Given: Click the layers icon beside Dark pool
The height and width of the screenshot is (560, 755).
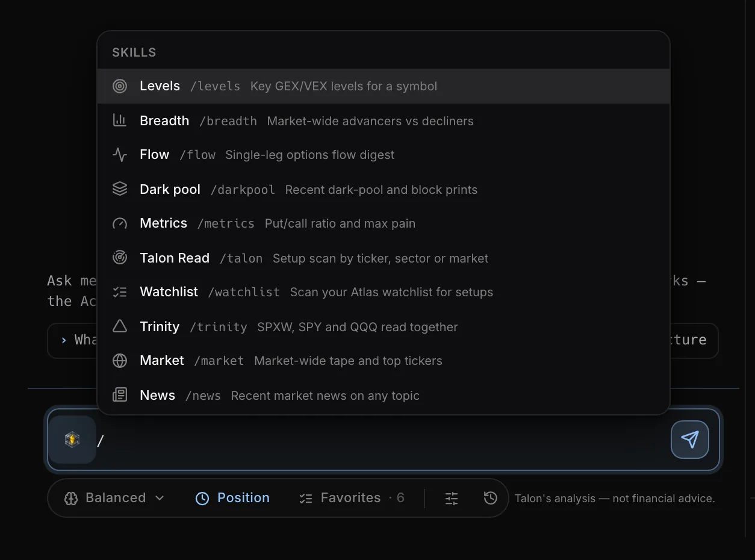Looking at the screenshot, I should point(120,189).
